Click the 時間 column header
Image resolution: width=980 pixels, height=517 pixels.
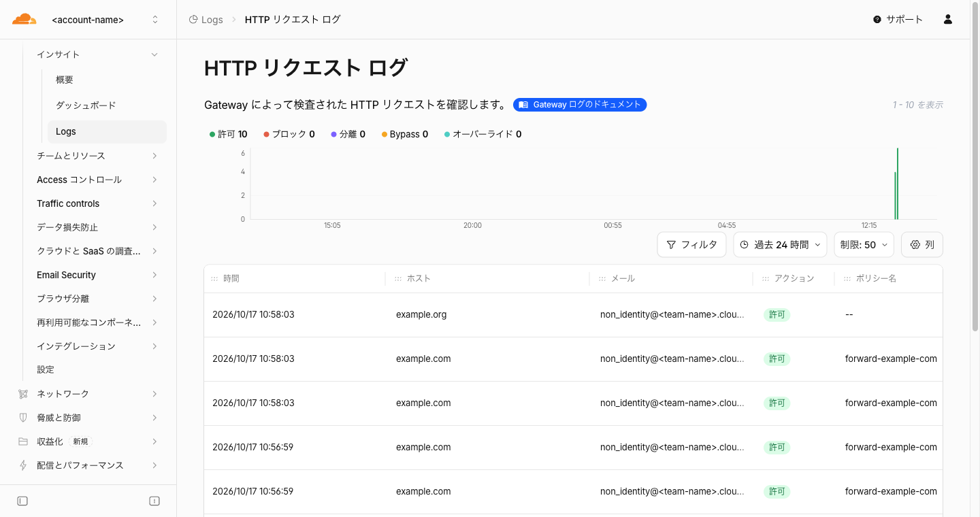point(295,279)
